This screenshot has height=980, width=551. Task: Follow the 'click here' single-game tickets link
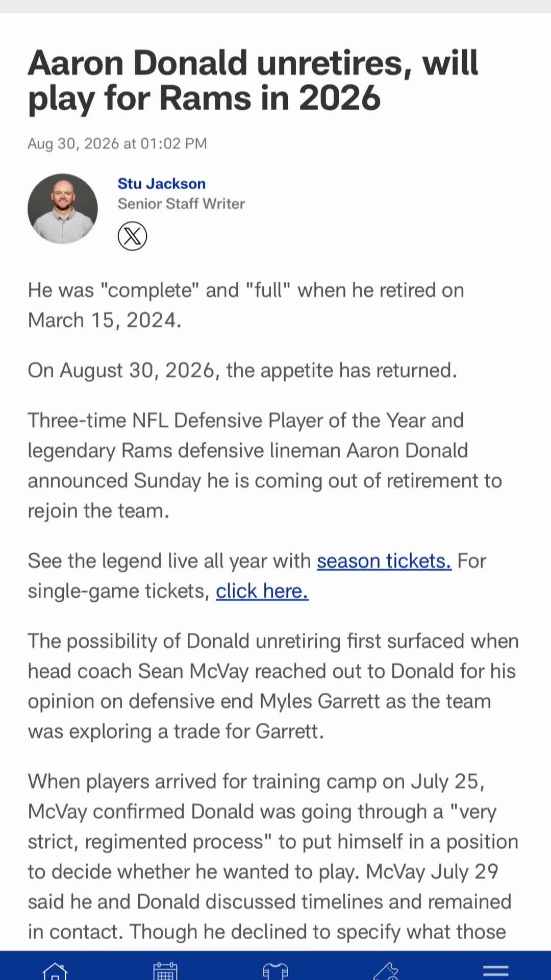pos(262,591)
